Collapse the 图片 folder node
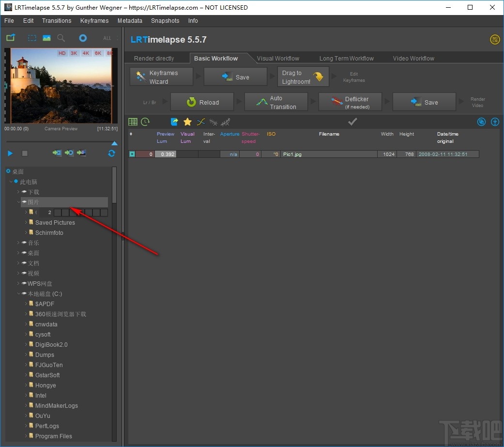 click(x=18, y=202)
